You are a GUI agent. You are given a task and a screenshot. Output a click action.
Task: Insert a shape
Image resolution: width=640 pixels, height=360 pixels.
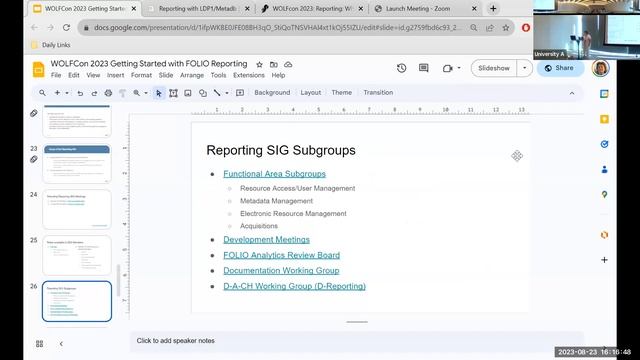coord(202,93)
